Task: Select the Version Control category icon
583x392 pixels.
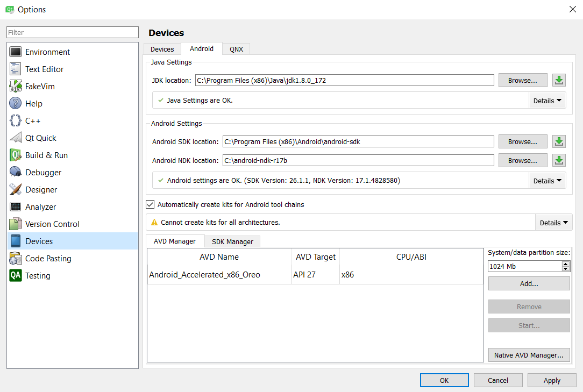Action: click(x=16, y=224)
